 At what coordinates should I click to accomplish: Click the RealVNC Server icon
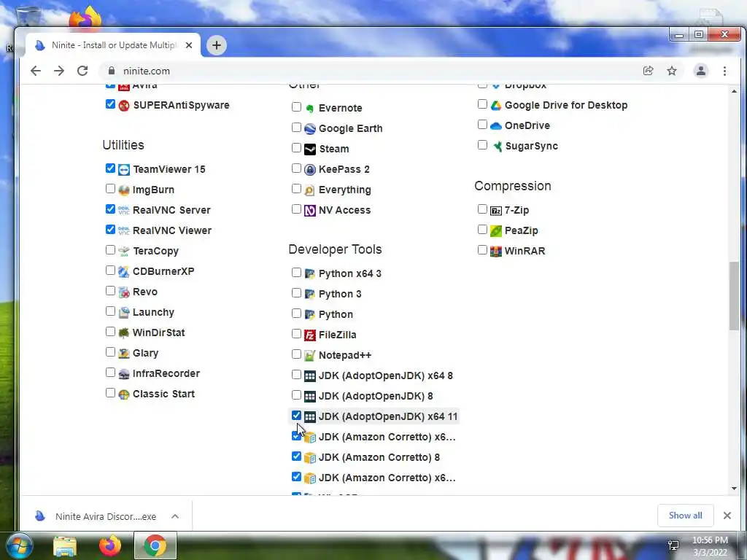pos(124,211)
